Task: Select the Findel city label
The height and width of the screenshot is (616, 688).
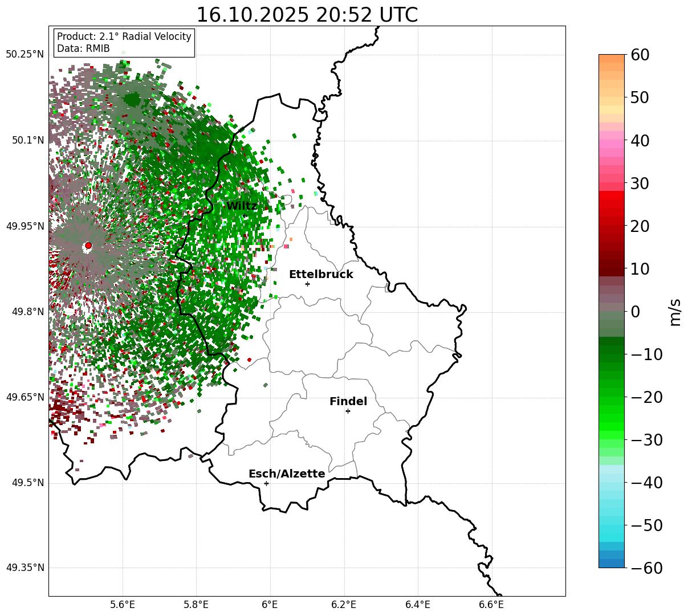Action: tap(348, 402)
